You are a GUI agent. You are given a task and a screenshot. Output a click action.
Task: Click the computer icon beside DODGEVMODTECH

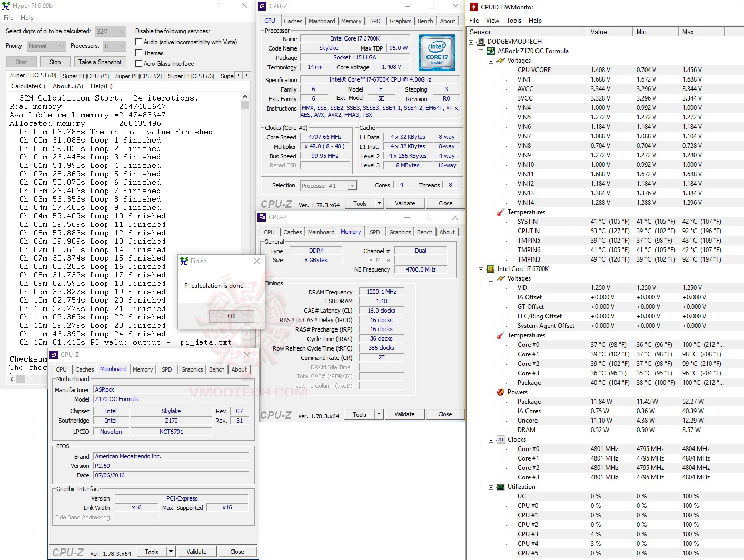(481, 42)
